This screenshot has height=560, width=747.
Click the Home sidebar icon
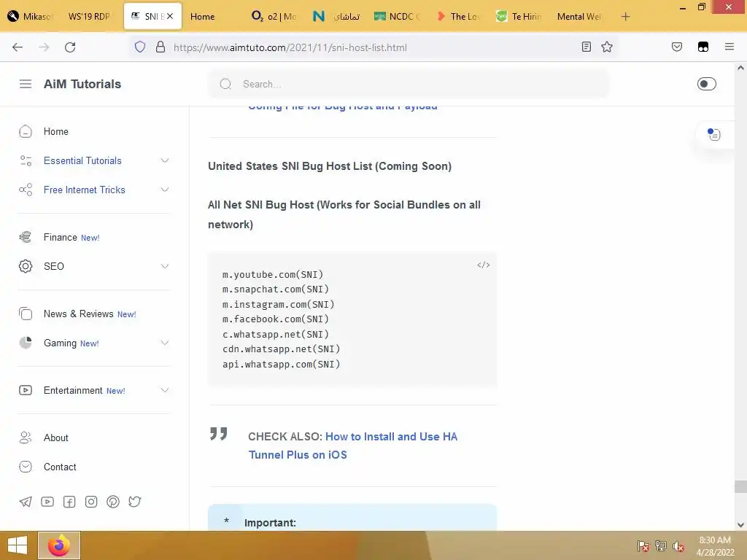coord(26,131)
